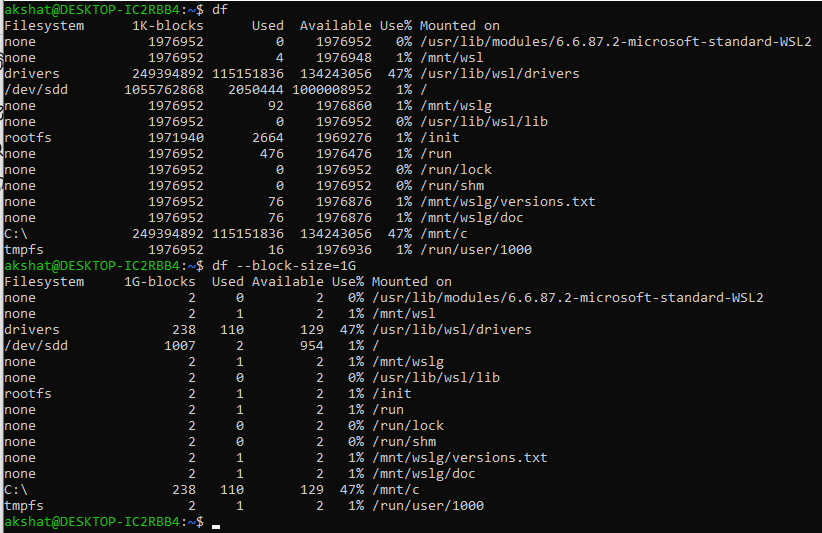Viewport: 822px width, 533px height.
Task: Click the 'C:\' filesystem in the second table
Action: click(16, 490)
